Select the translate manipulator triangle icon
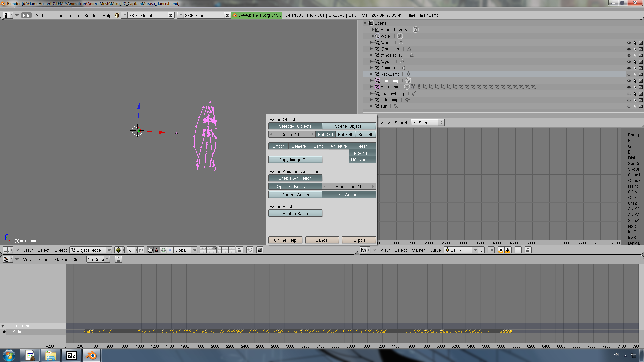 point(157,250)
